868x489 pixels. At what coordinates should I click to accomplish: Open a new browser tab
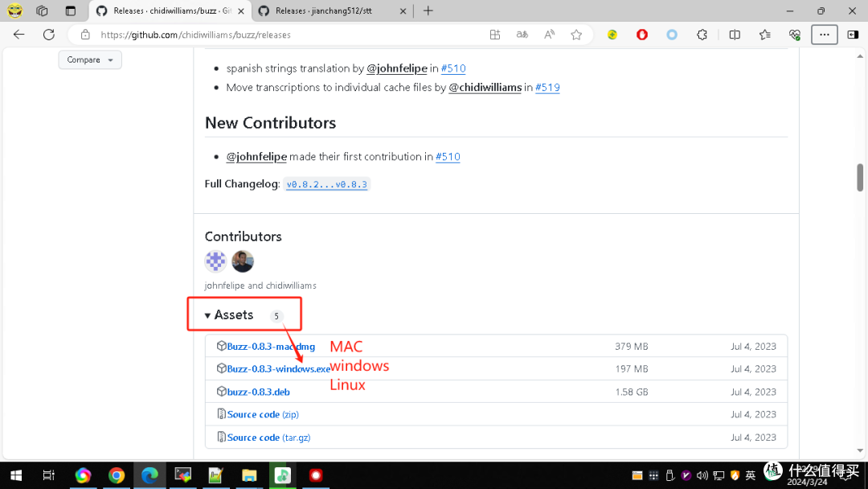click(428, 10)
